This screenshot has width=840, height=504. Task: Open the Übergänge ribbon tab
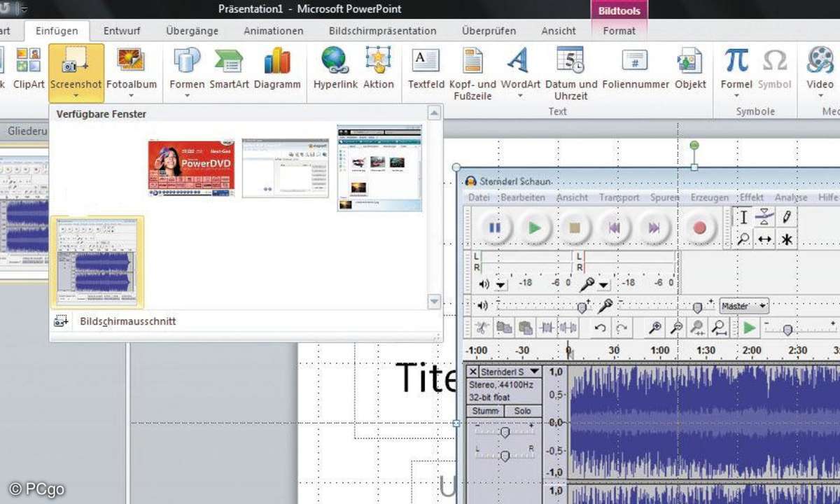[x=192, y=31]
